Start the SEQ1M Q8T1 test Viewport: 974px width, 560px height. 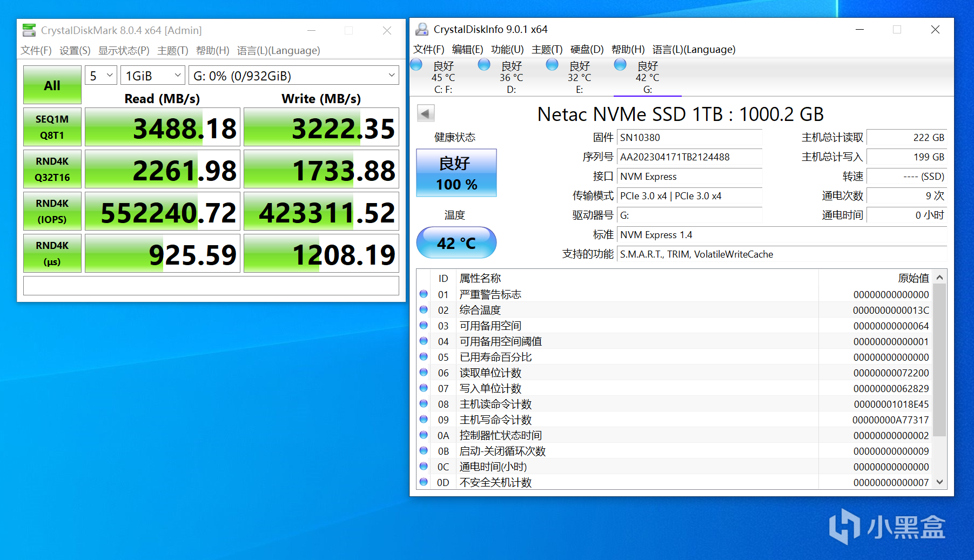click(52, 127)
